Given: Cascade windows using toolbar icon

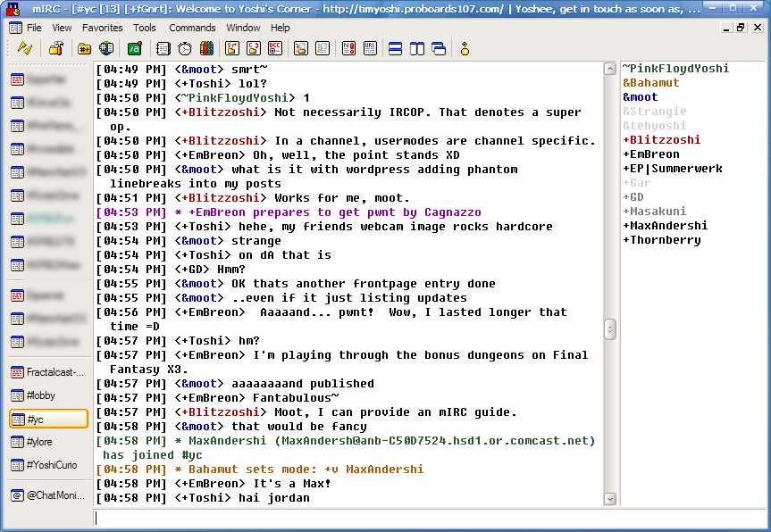Looking at the screenshot, I should (x=438, y=48).
